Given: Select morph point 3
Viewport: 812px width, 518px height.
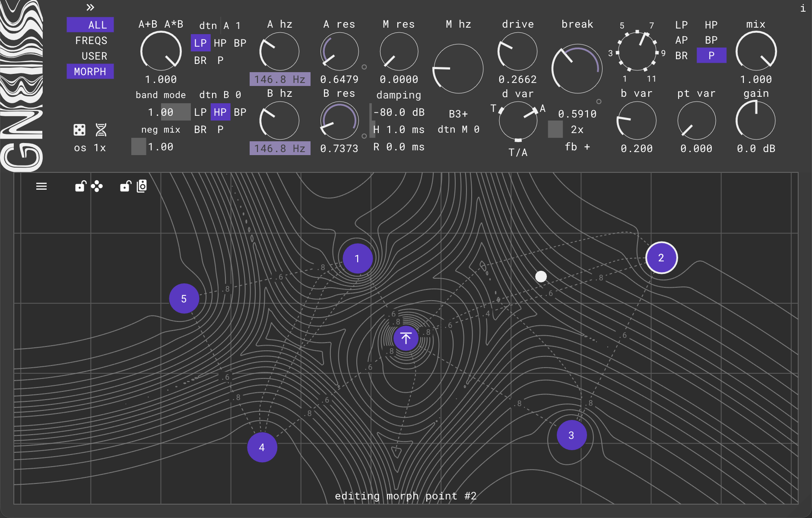Looking at the screenshot, I should coord(571,435).
